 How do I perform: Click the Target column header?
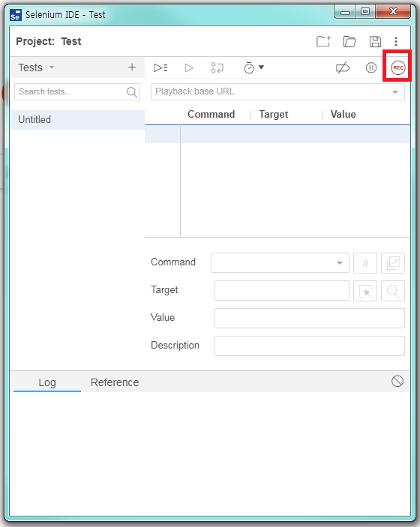pos(274,114)
